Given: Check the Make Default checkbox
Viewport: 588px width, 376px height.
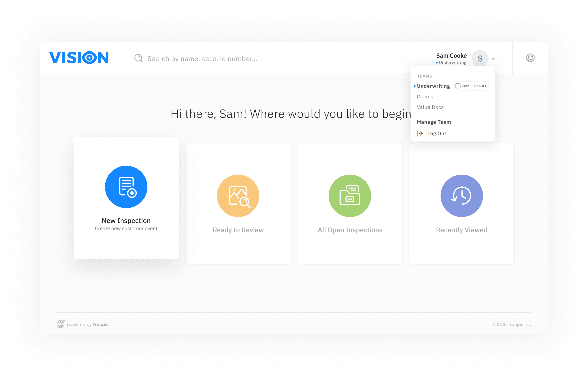Looking at the screenshot, I should tap(458, 86).
